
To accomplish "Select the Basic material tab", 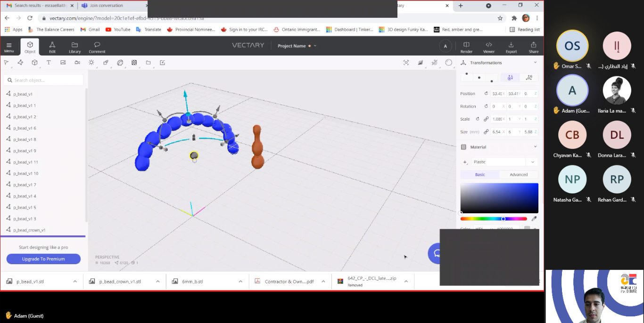I will pyautogui.click(x=480, y=175).
